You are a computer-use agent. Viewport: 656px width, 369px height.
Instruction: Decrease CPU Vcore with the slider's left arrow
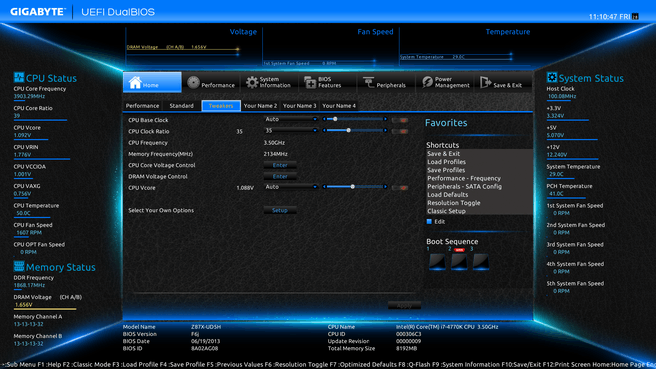click(324, 187)
